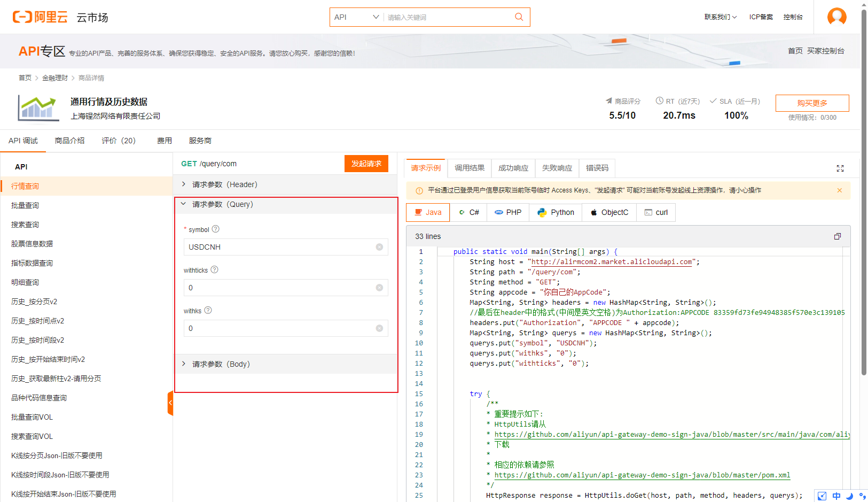Click the search magnifier icon

[519, 17]
